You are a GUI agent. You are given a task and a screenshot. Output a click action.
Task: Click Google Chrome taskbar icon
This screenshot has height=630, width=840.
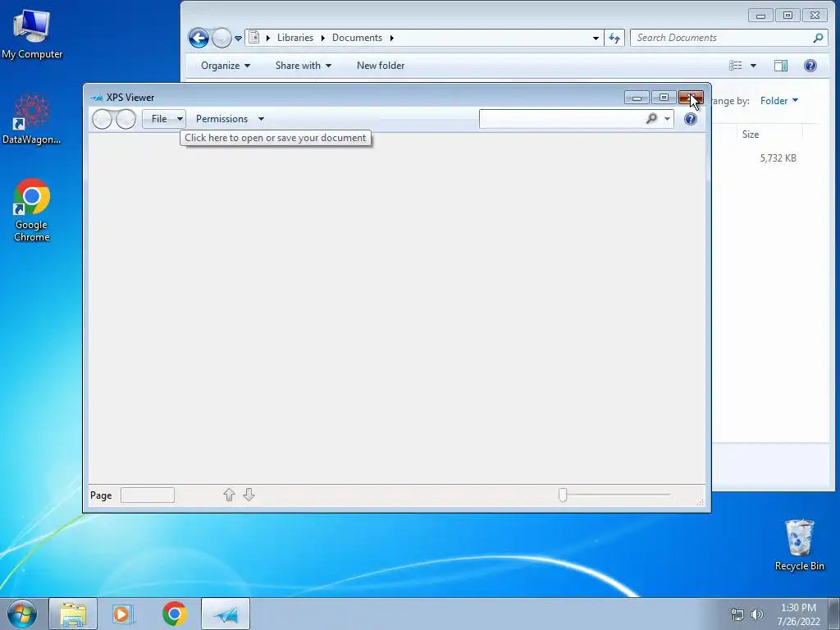pyautogui.click(x=175, y=614)
